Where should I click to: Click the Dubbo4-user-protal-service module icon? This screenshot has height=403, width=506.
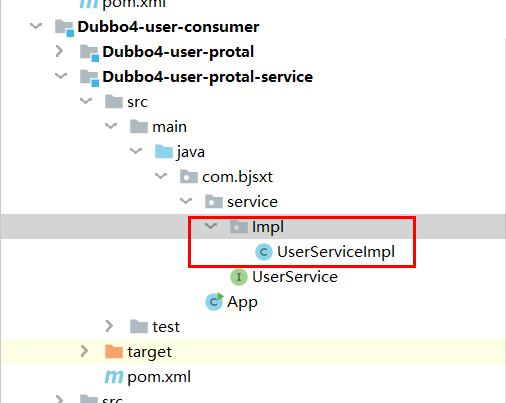pyautogui.click(x=89, y=78)
